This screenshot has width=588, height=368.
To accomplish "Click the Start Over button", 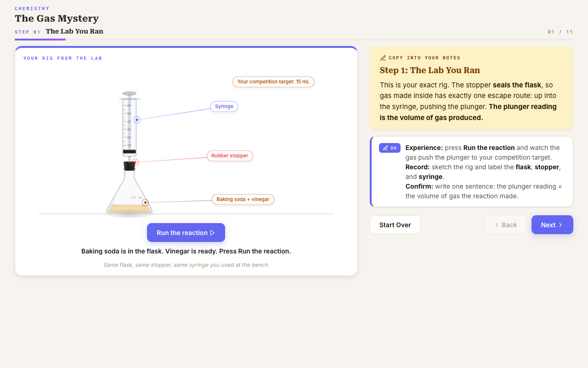I will point(395,225).
